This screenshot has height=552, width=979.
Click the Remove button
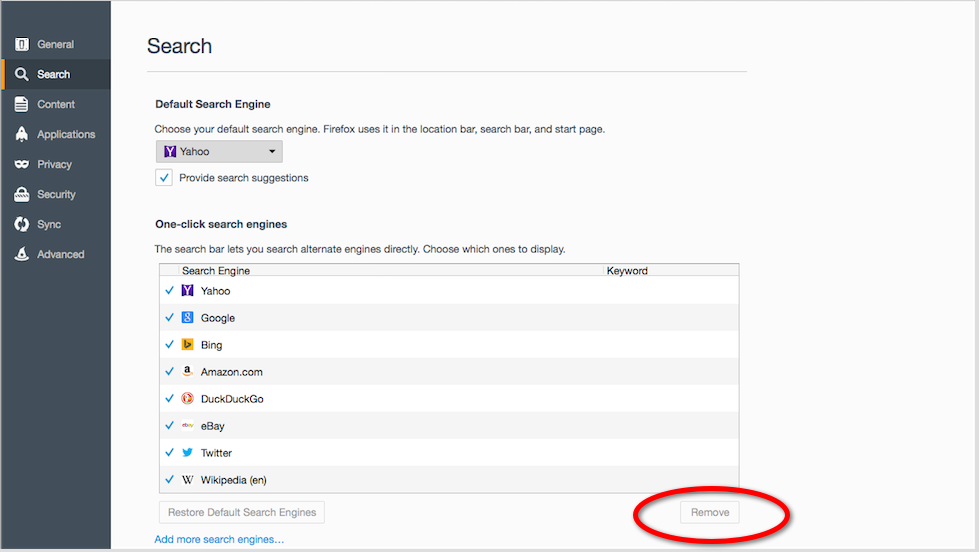click(x=710, y=512)
